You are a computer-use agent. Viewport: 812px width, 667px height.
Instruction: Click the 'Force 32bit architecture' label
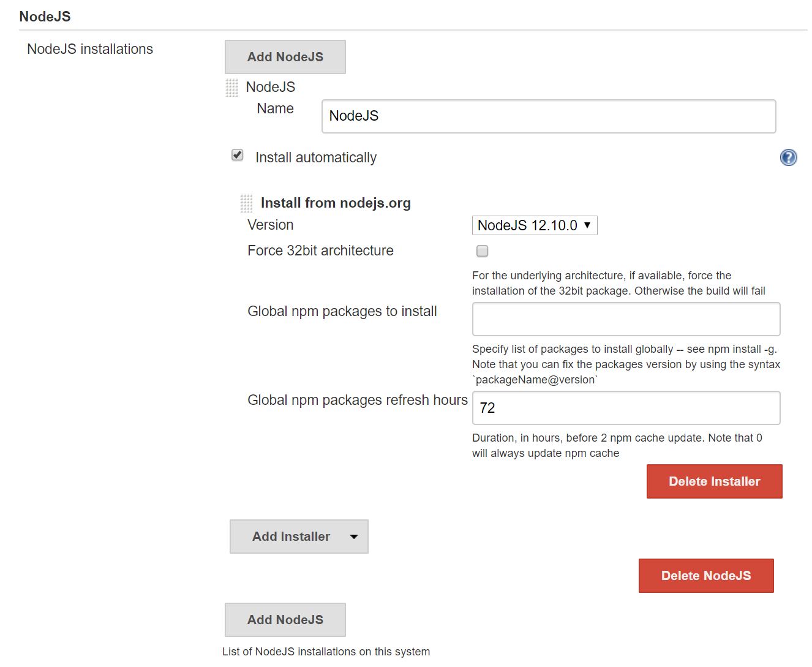(320, 251)
